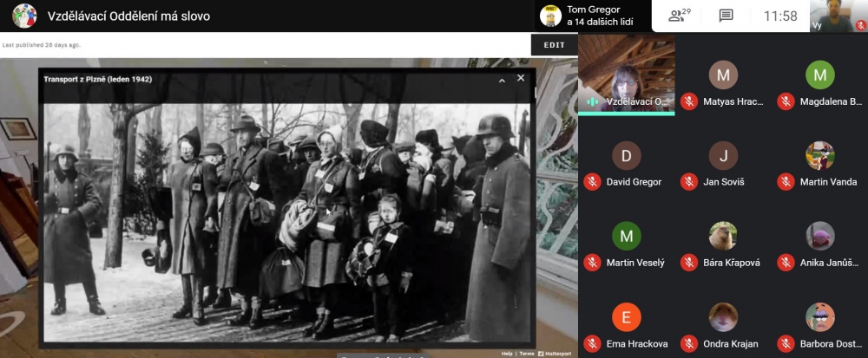Screen dimensions: 868x358
Task: Click Bára Křapová muted microphone icon
Action: point(689,263)
